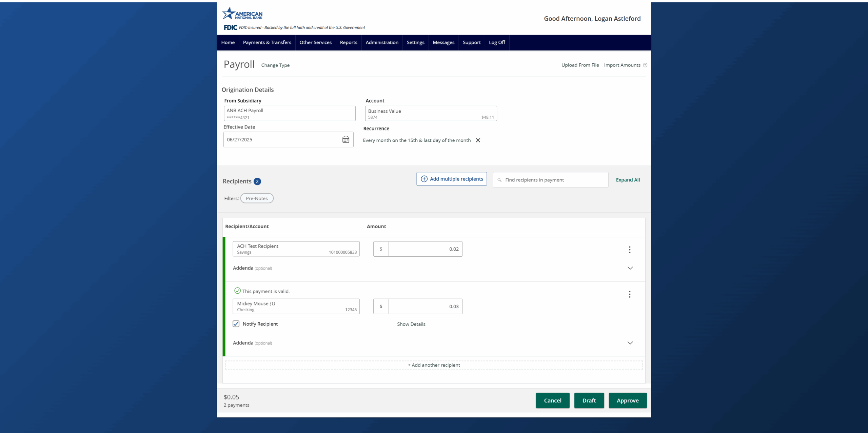Remove the monthly recurrence with the X
Screen dimensions: 868x433
click(x=478, y=140)
